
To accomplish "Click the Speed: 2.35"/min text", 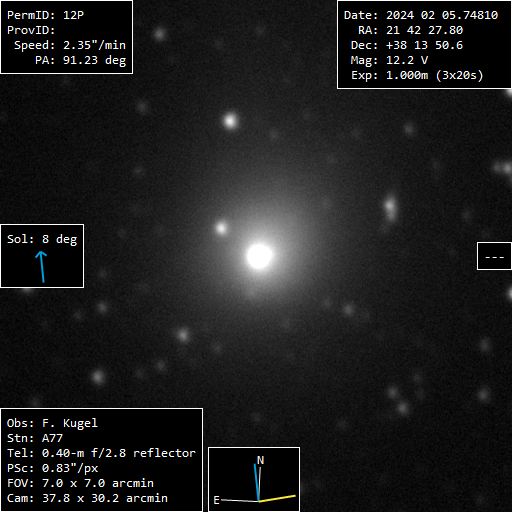I will coord(70,45).
